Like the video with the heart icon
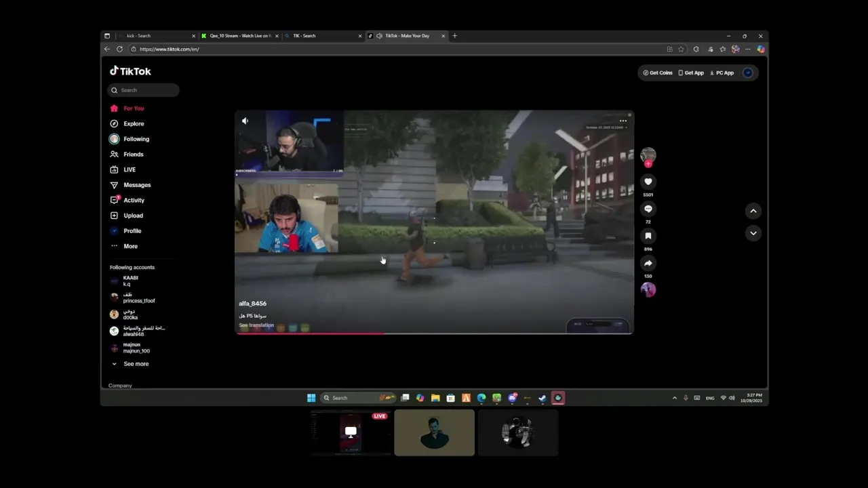Image resolution: width=868 pixels, height=488 pixels. tap(648, 182)
